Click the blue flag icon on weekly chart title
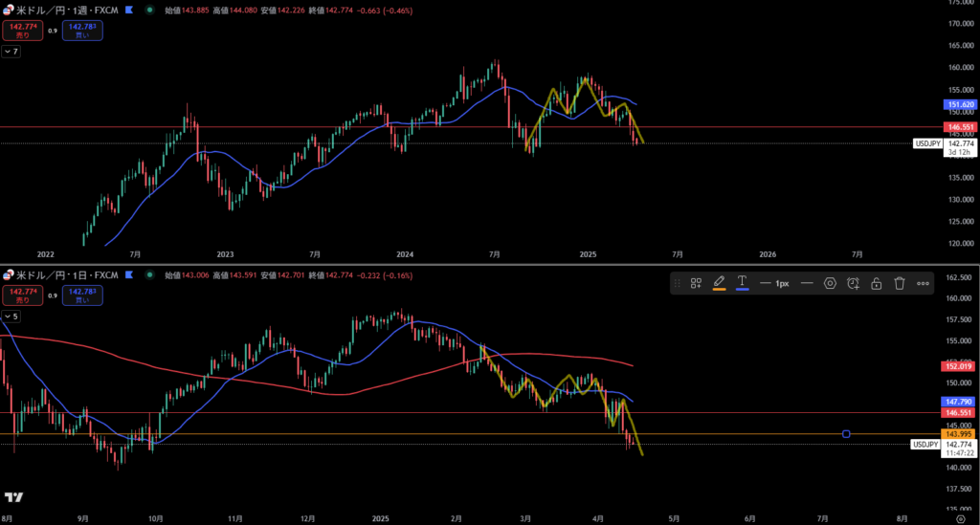This screenshot has width=980, height=525. (129, 10)
